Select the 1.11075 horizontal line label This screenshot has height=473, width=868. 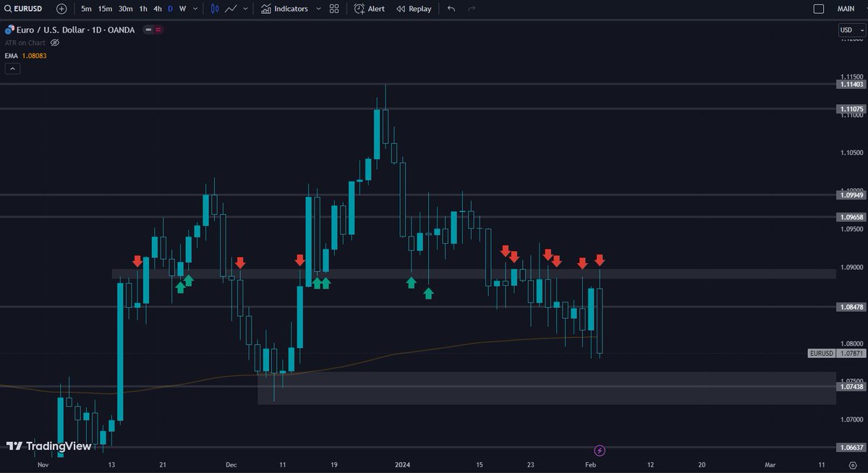pyautogui.click(x=851, y=109)
